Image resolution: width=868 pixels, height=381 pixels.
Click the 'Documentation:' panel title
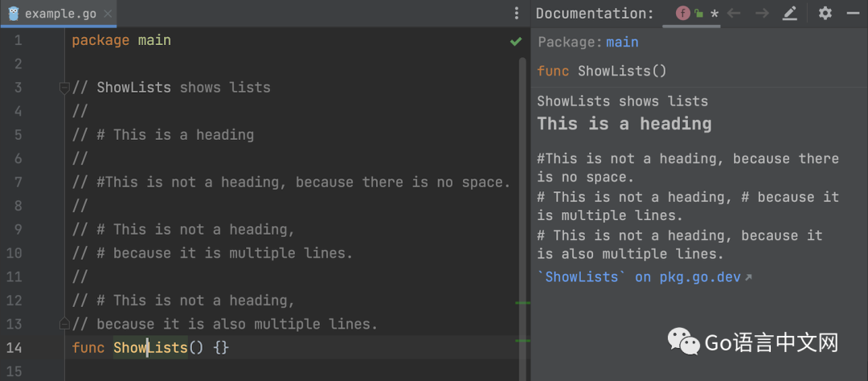point(595,14)
